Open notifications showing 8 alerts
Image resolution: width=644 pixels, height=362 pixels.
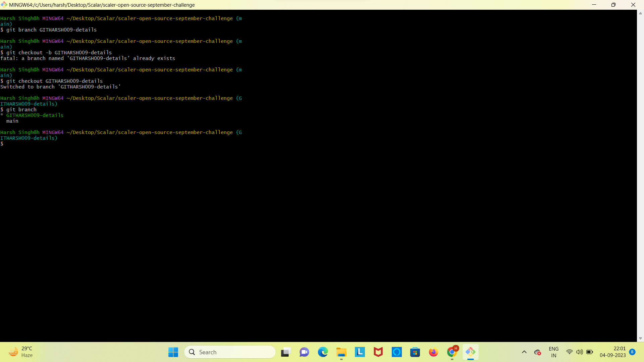click(x=633, y=352)
